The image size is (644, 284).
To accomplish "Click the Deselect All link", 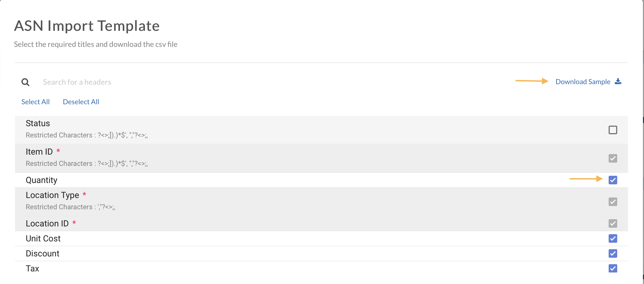I will [x=81, y=102].
